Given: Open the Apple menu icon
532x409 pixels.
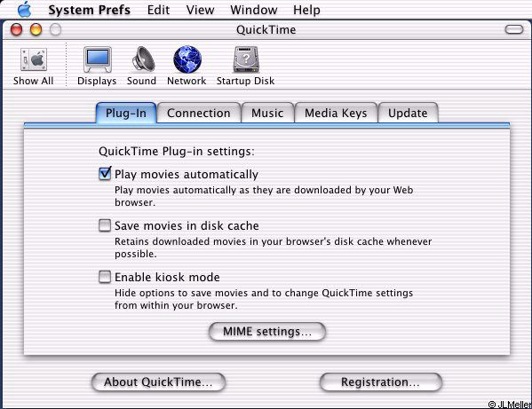Looking at the screenshot, I should [25, 10].
